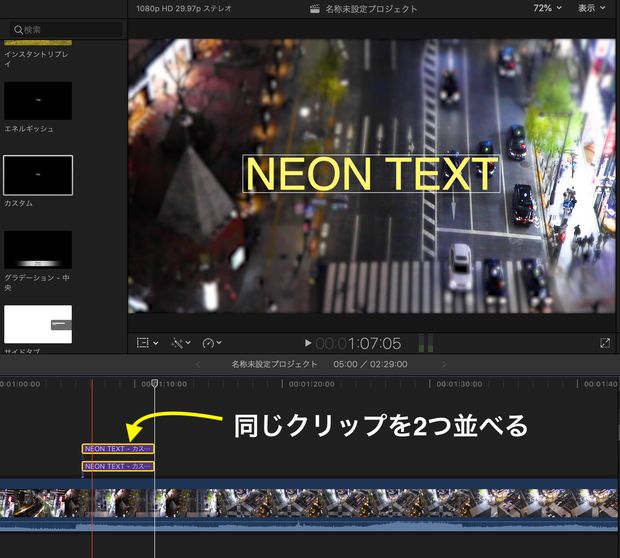
Task: Select the lower NEON TEXT title clip
Action: coord(118,466)
